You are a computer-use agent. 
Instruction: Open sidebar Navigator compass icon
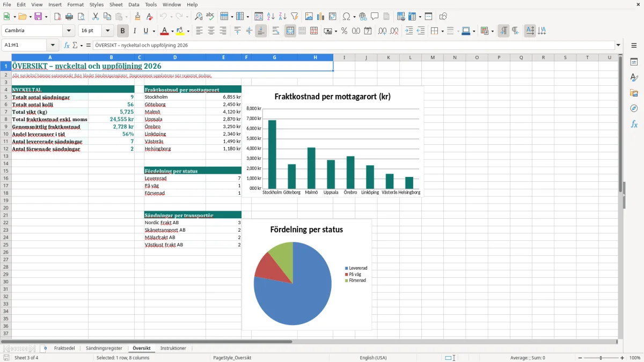coord(634,108)
